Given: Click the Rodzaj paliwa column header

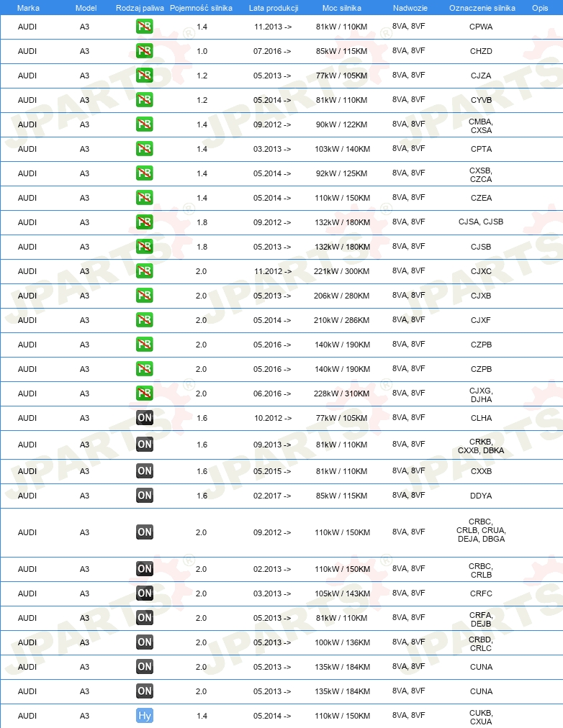Looking at the screenshot, I should tap(140, 8).
